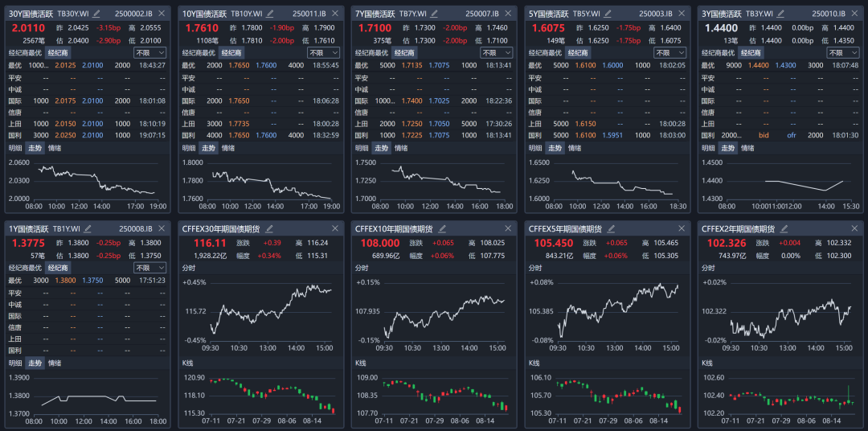Click bond code 250008.IB

(135, 228)
